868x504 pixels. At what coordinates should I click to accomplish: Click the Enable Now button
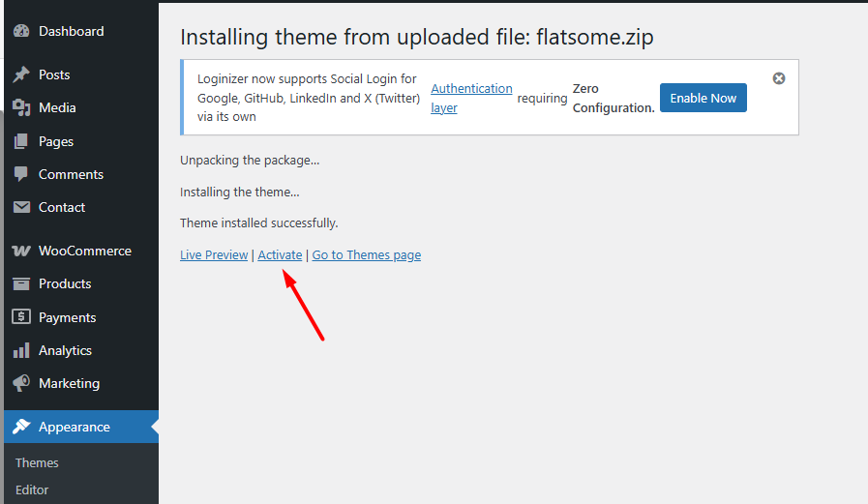[x=703, y=98]
